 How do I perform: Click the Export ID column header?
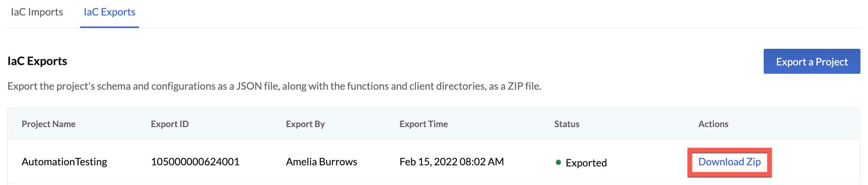click(x=170, y=124)
